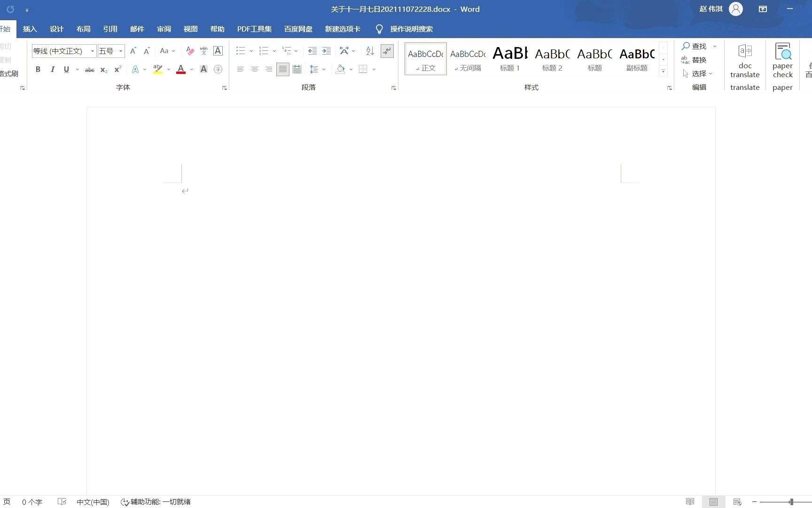Toggle bold formatting
This screenshot has height=508, width=812.
[38, 69]
